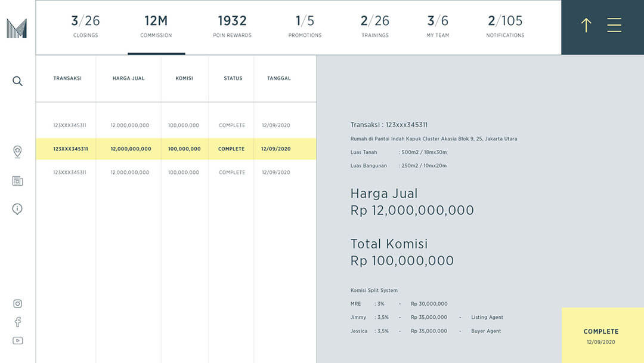This screenshot has width=644, height=363.
Task: Click the info pin icon in sidebar
Action: click(x=17, y=209)
